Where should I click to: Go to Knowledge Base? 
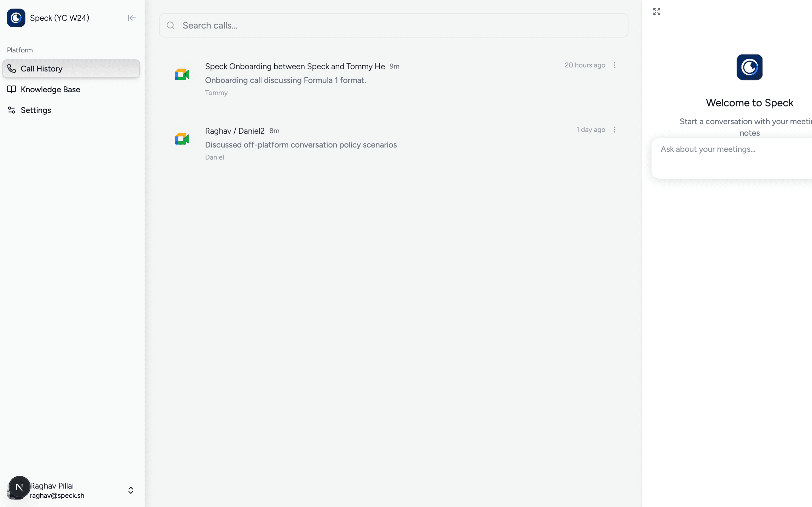tap(50, 89)
